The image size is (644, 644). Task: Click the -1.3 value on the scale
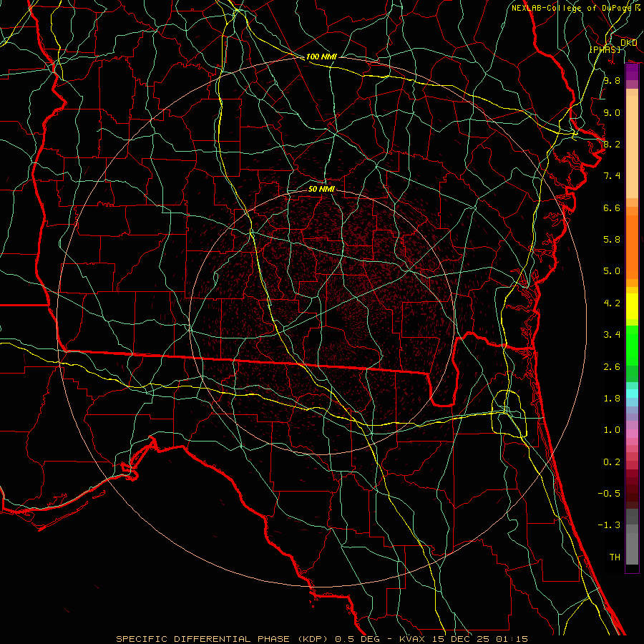[610, 525]
